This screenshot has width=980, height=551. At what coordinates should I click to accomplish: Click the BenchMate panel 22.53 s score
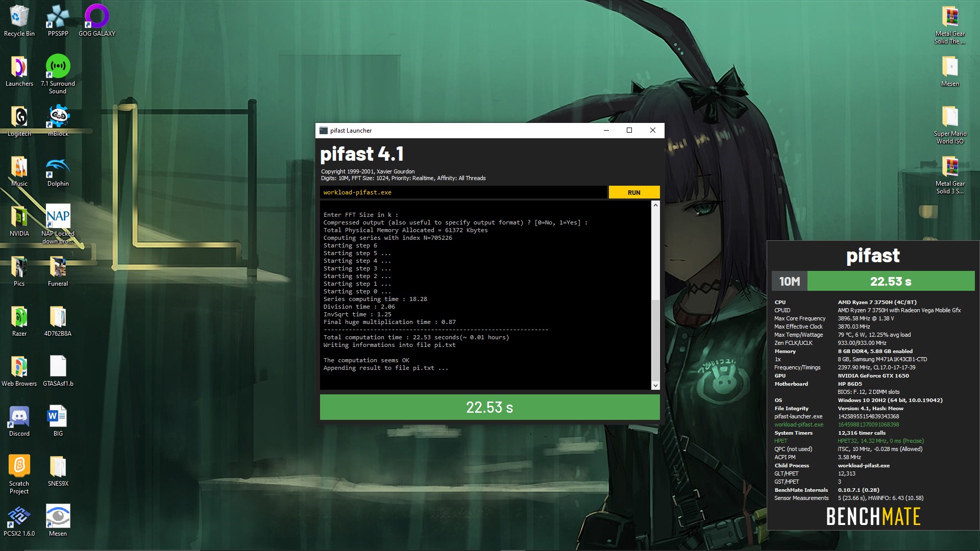click(x=891, y=281)
